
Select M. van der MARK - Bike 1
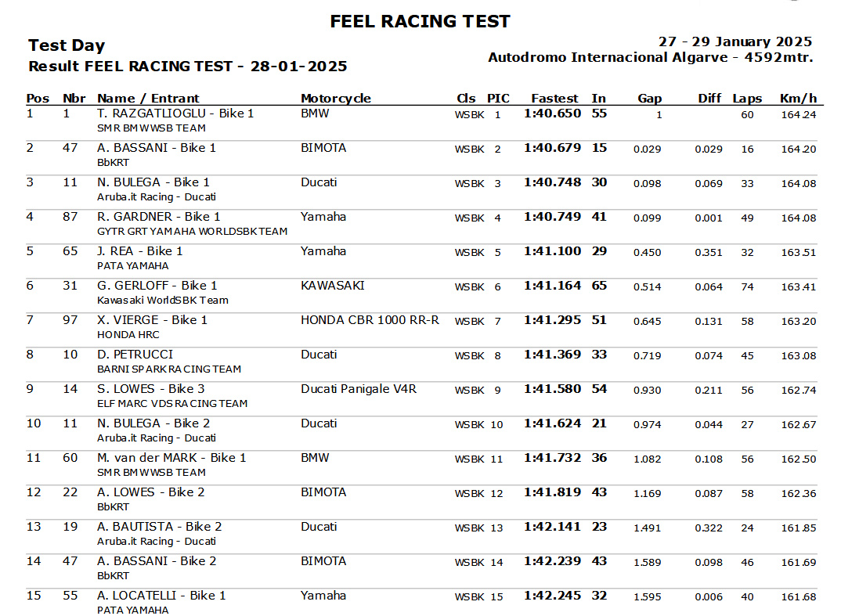pos(171,457)
